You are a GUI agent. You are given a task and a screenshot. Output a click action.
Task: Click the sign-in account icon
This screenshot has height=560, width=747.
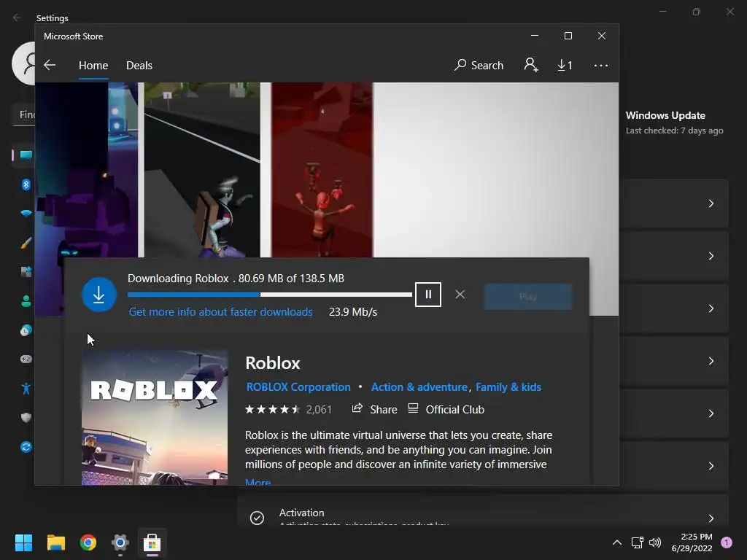[x=531, y=65]
